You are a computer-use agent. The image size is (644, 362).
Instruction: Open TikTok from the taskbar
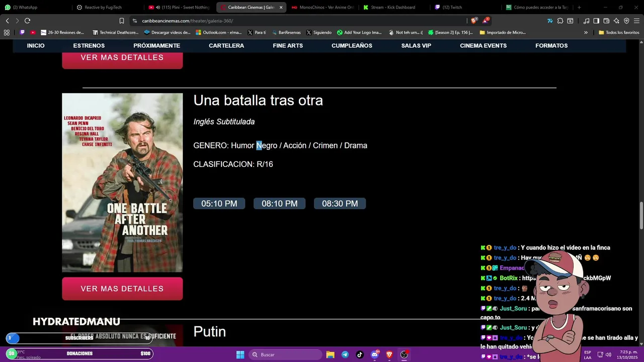(360, 354)
